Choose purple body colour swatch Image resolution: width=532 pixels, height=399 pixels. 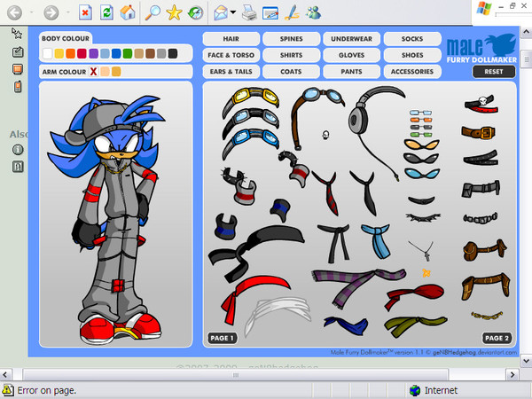click(93, 53)
